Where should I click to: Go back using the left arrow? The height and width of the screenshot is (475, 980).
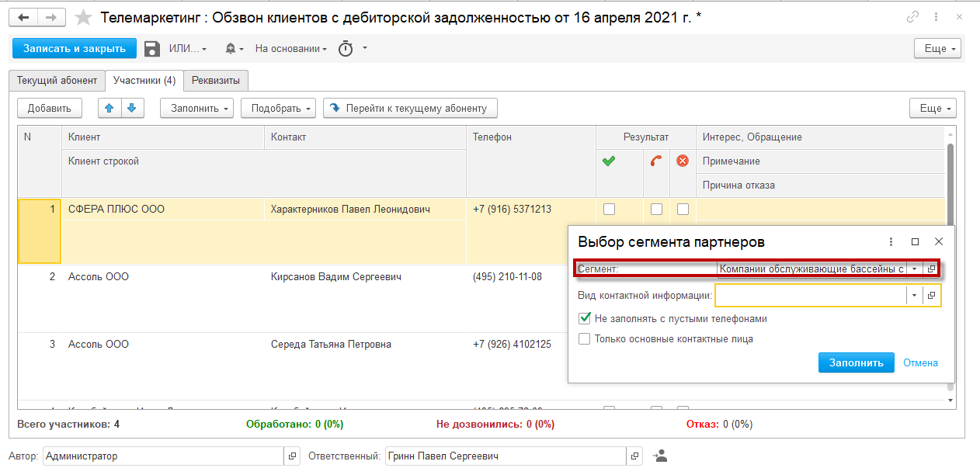[24, 17]
